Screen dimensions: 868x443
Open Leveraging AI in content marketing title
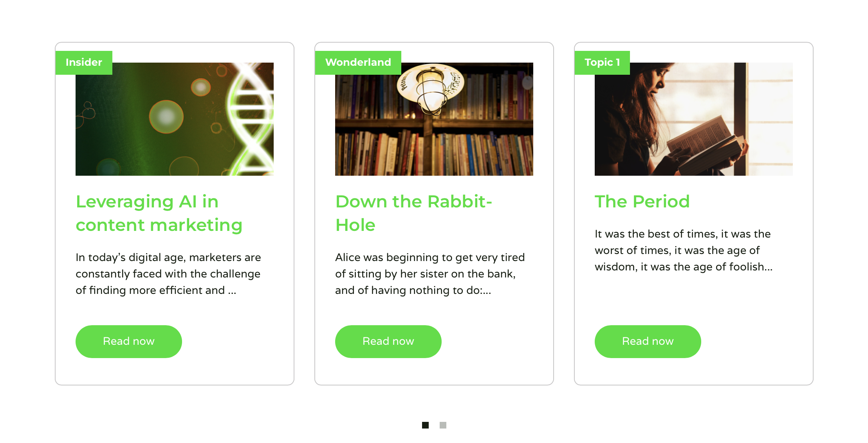(x=159, y=213)
